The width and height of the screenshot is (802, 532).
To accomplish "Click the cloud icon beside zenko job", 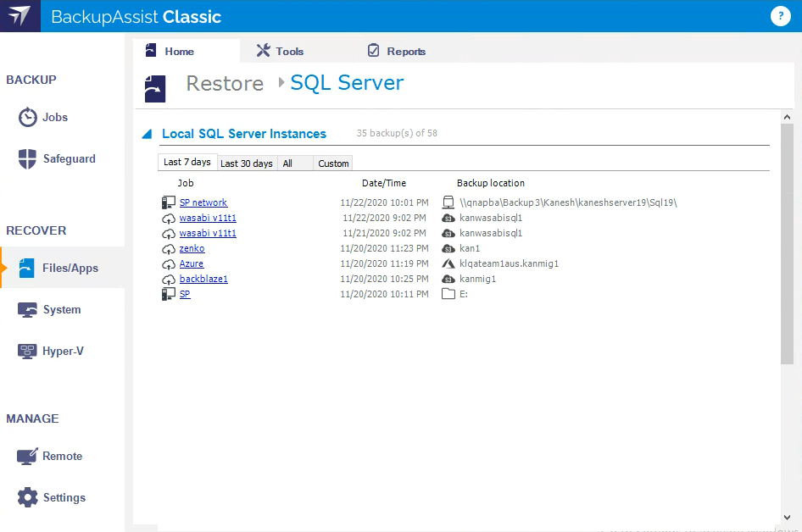I will coord(168,249).
